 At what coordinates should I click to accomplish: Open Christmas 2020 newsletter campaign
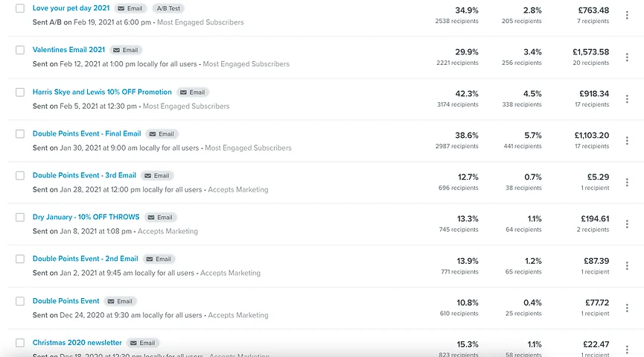click(x=77, y=343)
